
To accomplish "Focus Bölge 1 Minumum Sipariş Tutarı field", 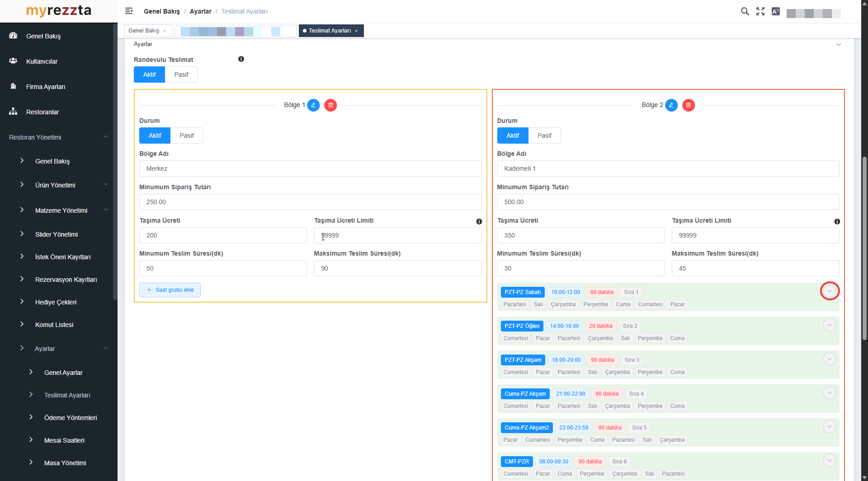I will pyautogui.click(x=310, y=202).
